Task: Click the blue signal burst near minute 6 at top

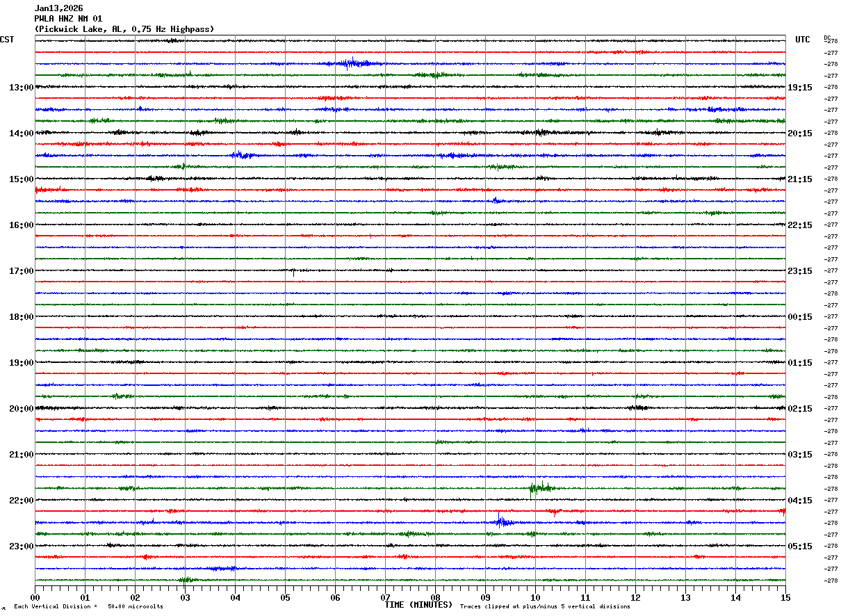Action: pyautogui.click(x=354, y=63)
